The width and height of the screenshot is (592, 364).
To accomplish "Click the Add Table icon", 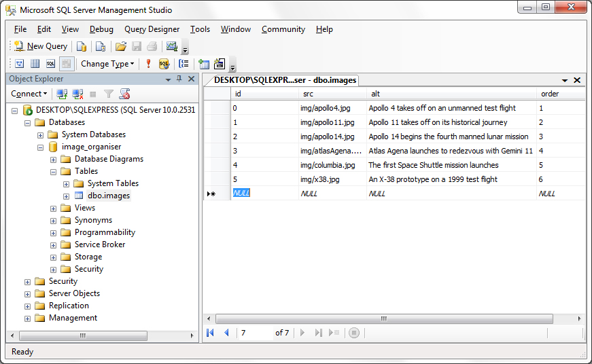I will 204,64.
